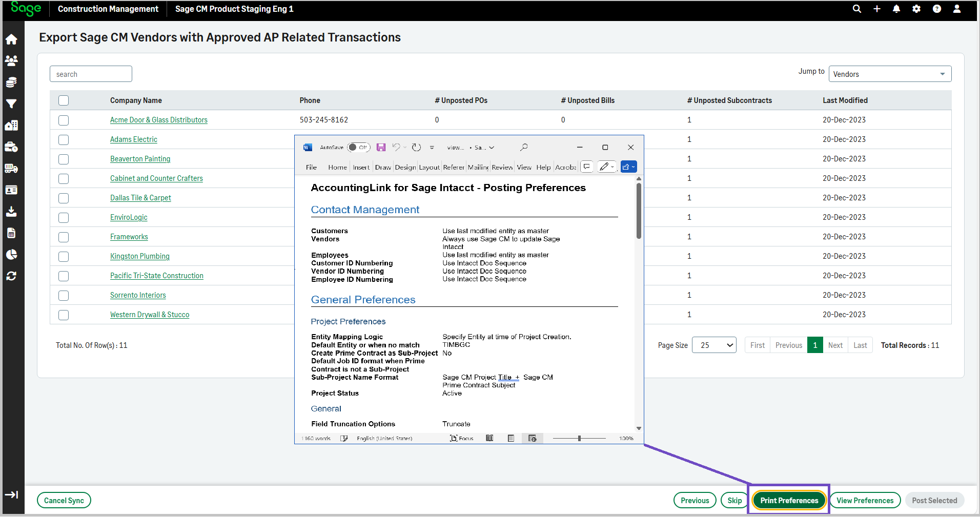Click the Home icon in the sidebar

click(11, 39)
